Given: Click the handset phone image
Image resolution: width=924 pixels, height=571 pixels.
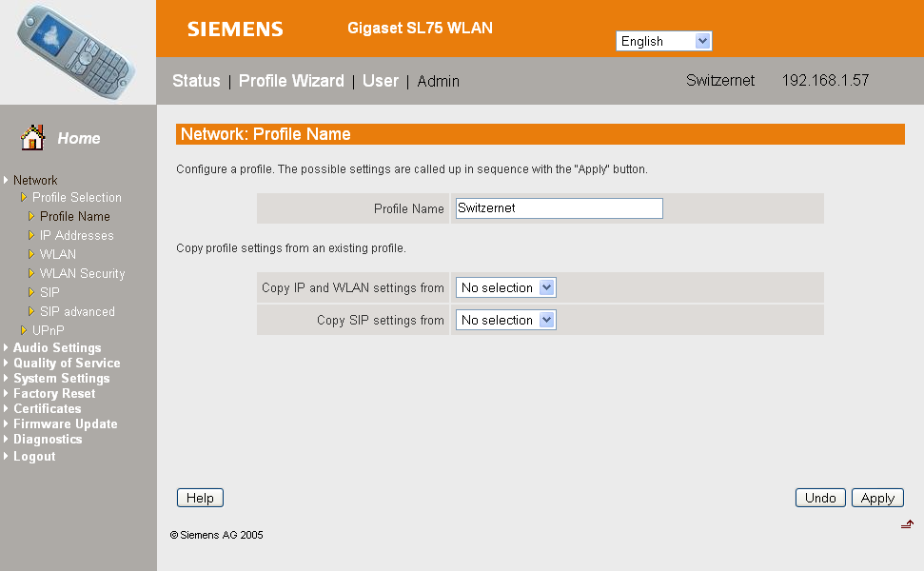Looking at the screenshot, I should 77,51.
